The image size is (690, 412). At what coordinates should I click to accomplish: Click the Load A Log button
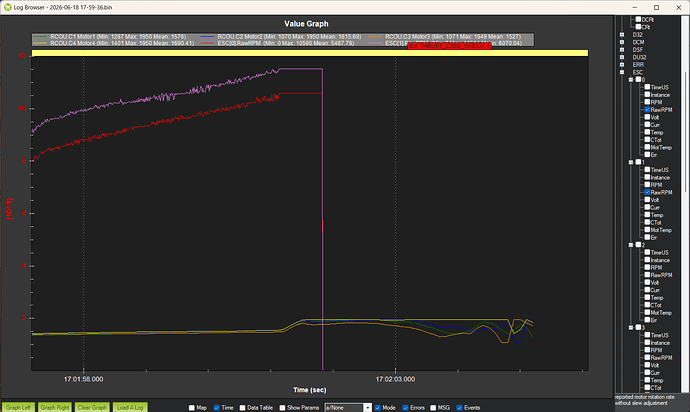[130, 407]
